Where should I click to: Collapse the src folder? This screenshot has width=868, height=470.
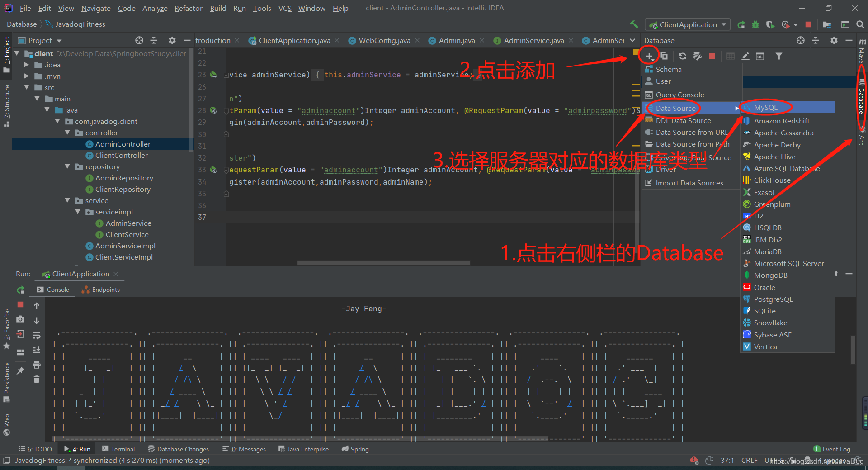click(27, 87)
